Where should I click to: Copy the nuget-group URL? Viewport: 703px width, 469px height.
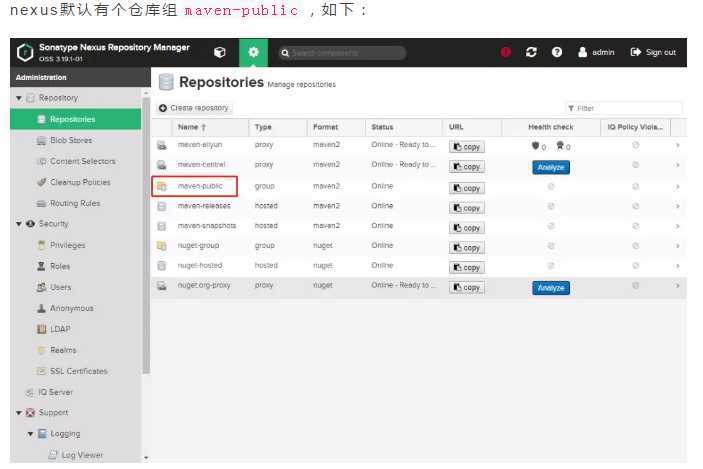pyautogui.click(x=467, y=248)
